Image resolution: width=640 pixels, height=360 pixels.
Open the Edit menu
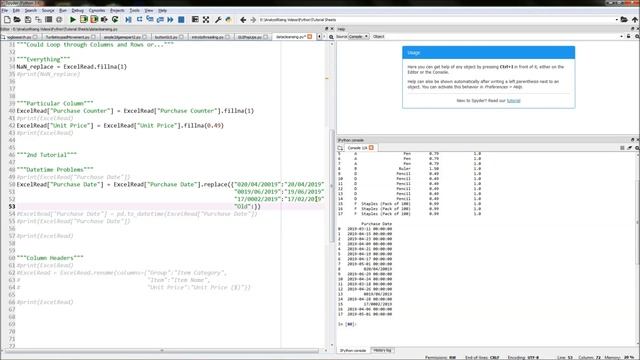16,10
